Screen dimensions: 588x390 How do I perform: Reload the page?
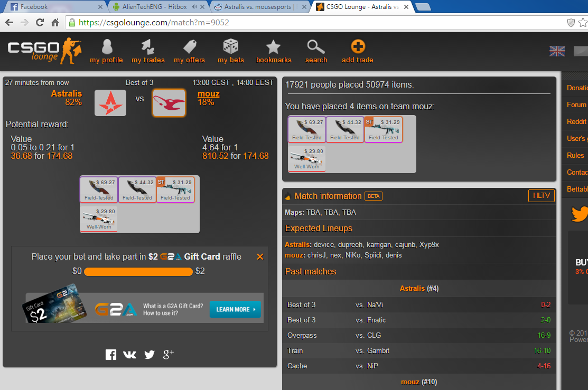click(40, 23)
